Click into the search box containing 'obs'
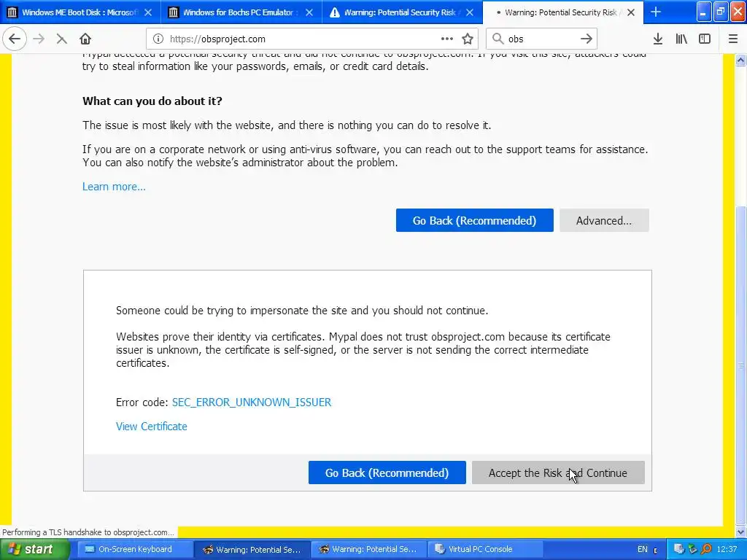 [x=542, y=39]
